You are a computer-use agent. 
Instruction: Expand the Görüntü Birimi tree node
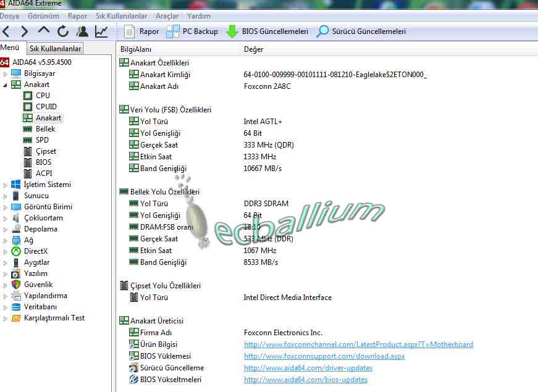(5, 207)
